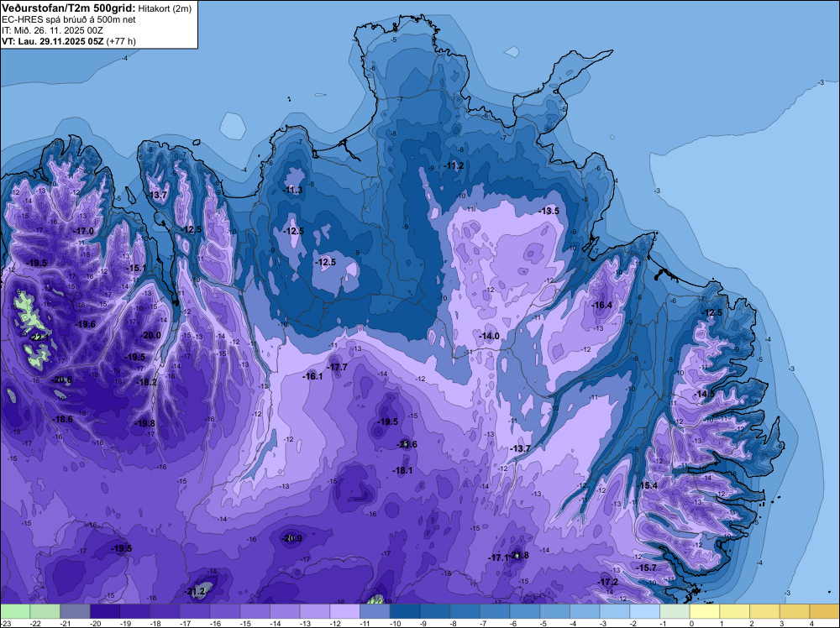Viewport: 840px width, 628px height.
Task: Select the -18.1 temperature value
Action: (x=403, y=471)
